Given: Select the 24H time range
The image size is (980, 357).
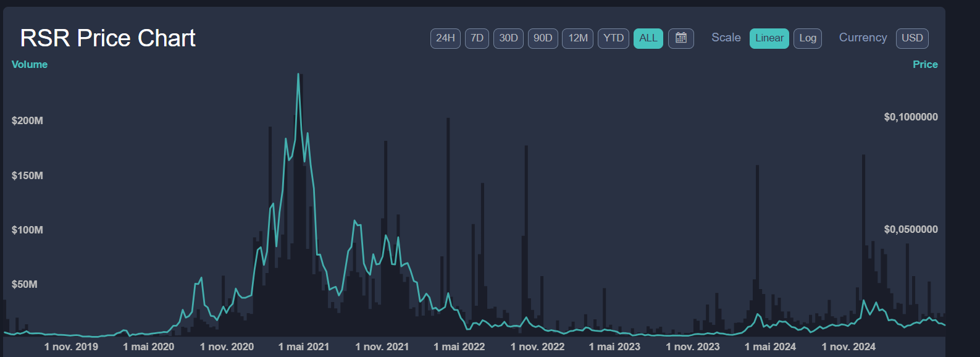Looking at the screenshot, I should tap(445, 38).
